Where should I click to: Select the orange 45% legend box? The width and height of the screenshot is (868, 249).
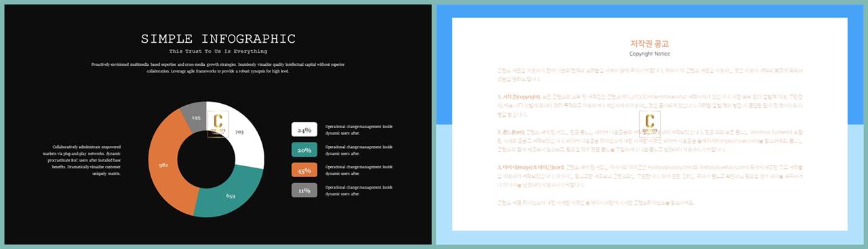point(304,170)
